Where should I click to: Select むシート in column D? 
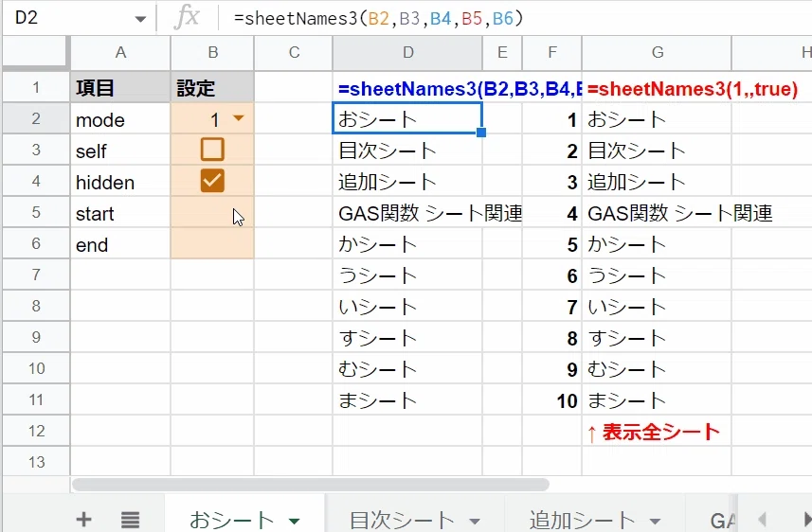(x=407, y=368)
